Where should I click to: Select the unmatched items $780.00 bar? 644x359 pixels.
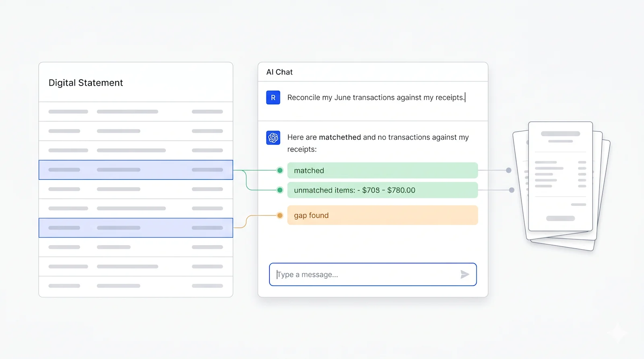coord(382,190)
